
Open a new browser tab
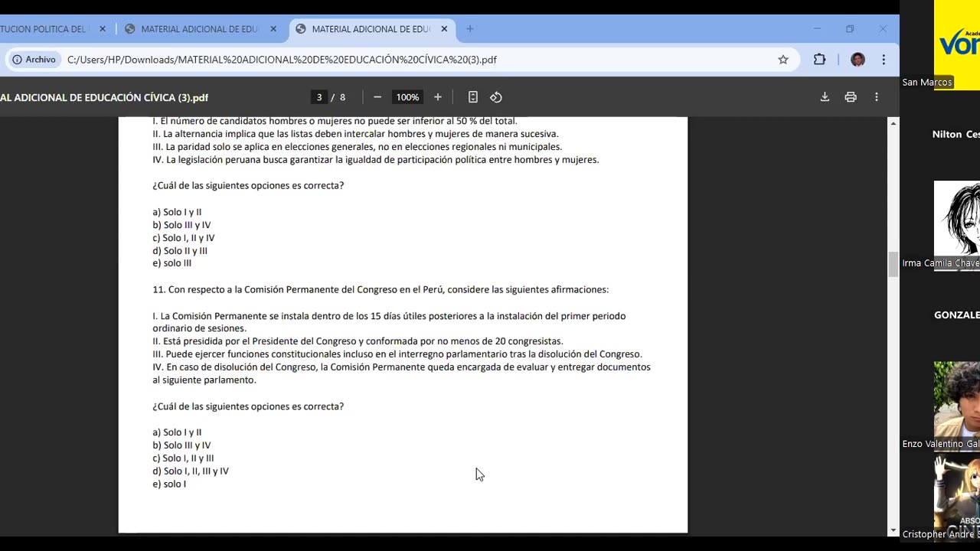click(470, 29)
